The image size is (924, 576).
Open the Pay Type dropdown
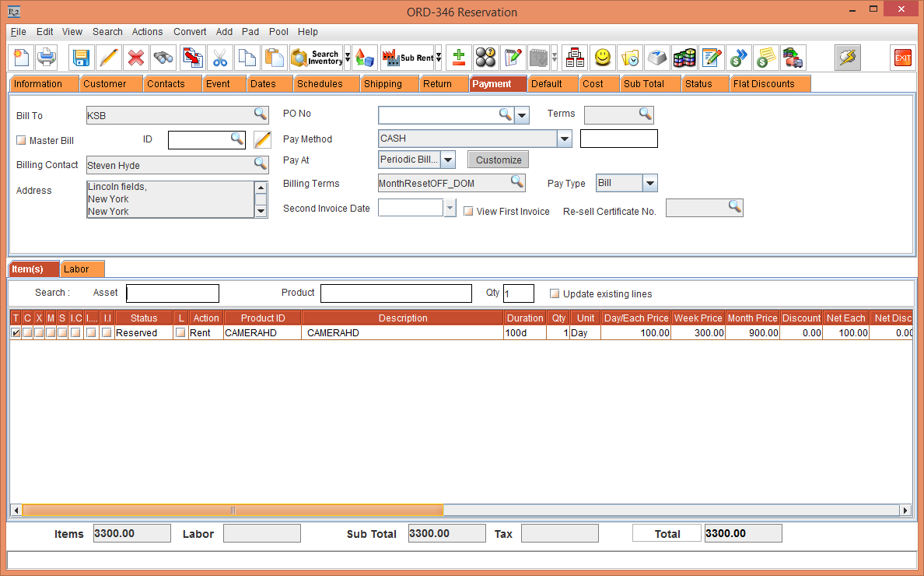tap(650, 184)
